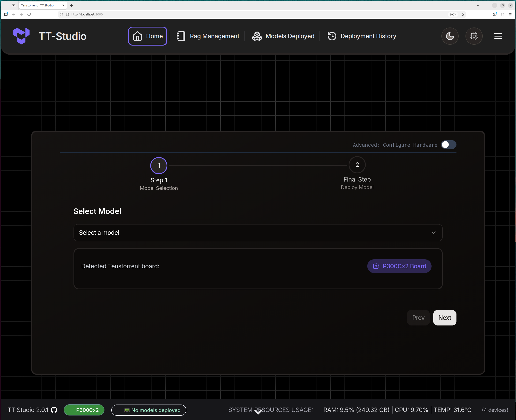Click the No models deployed status pill
516x420 pixels.
pyautogui.click(x=149, y=410)
